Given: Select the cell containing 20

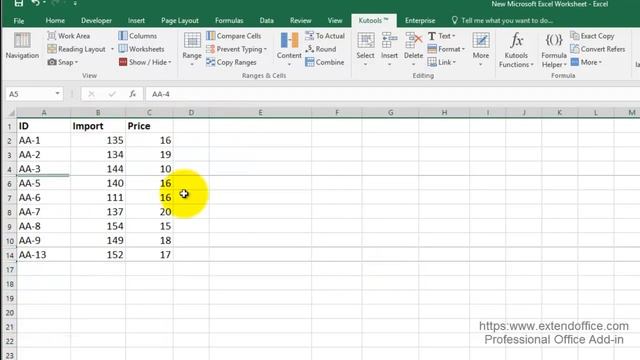Looking at the screenshot, I should (x=149, y=212).
